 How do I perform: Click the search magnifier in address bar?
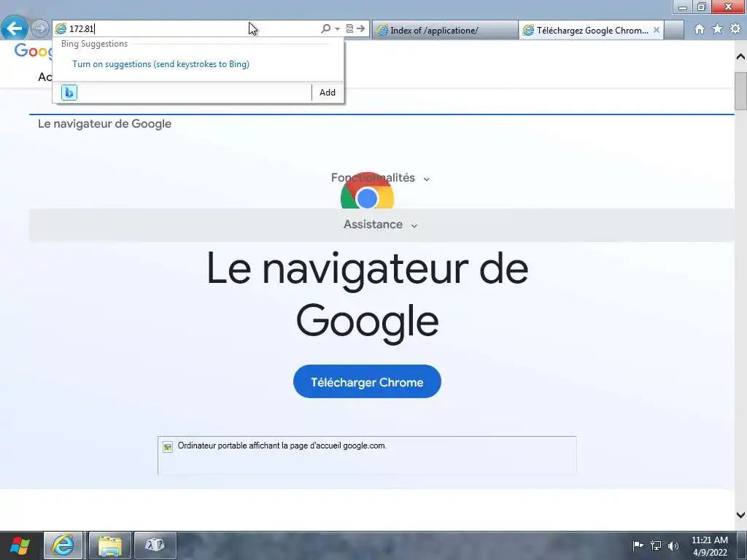pos(325,28)
